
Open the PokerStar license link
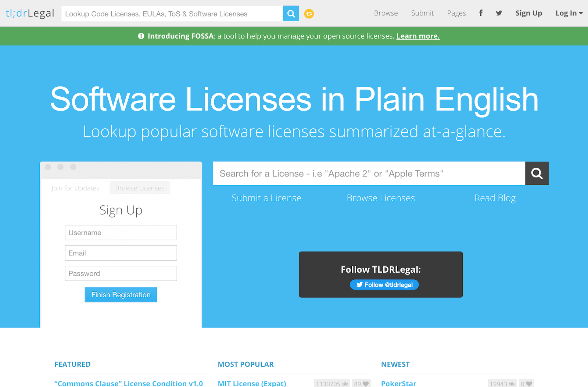399,383
